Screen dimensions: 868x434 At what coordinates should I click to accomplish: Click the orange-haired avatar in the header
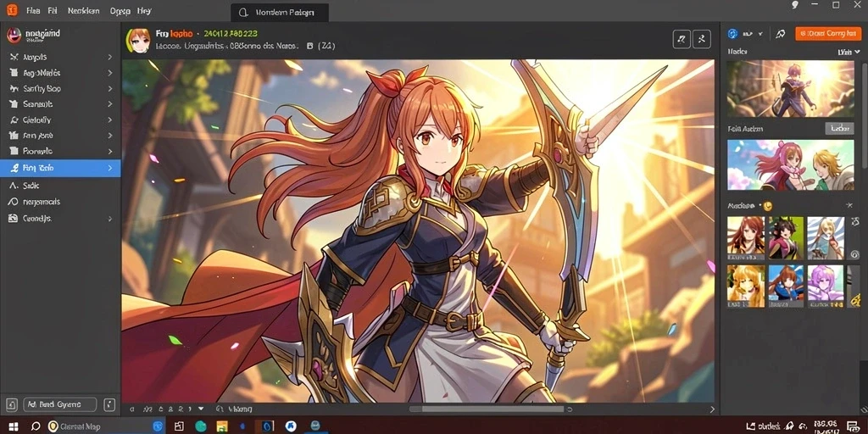click(138, 41)
